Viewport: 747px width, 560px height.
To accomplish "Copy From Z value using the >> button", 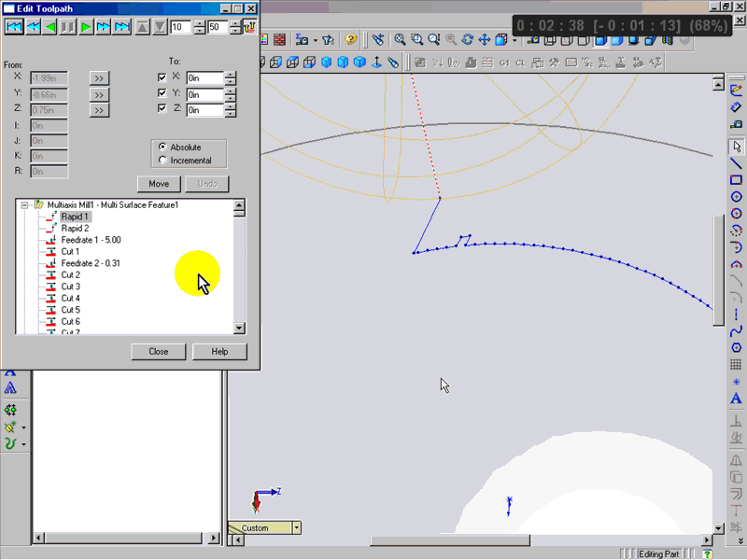I will pyautogui.click(x=99, y=110).
